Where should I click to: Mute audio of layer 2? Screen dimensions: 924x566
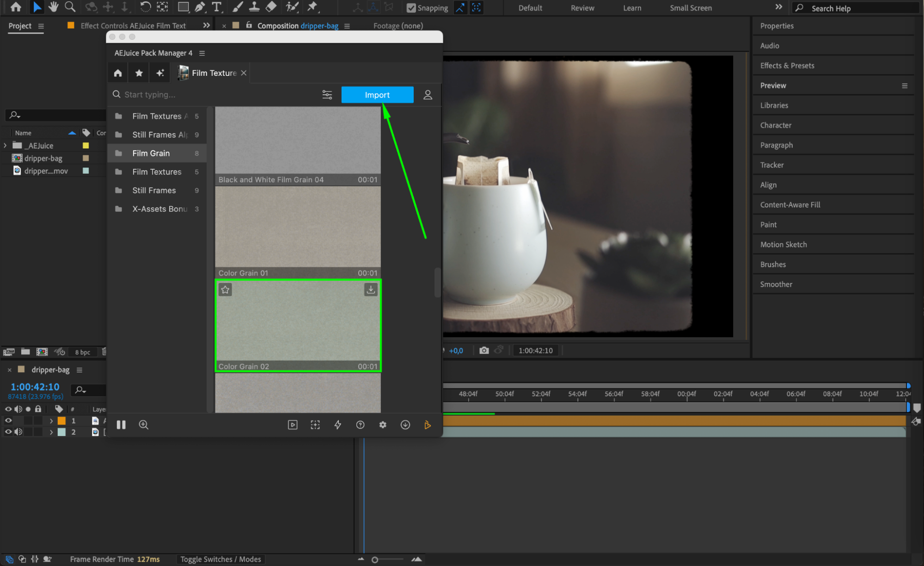point(18,432)
